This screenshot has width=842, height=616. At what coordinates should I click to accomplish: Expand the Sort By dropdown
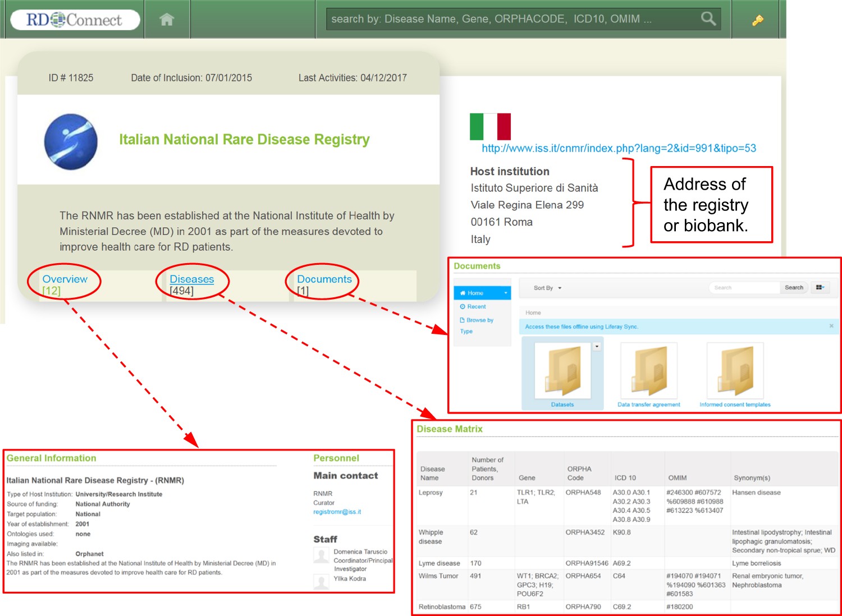coord(547,288)
